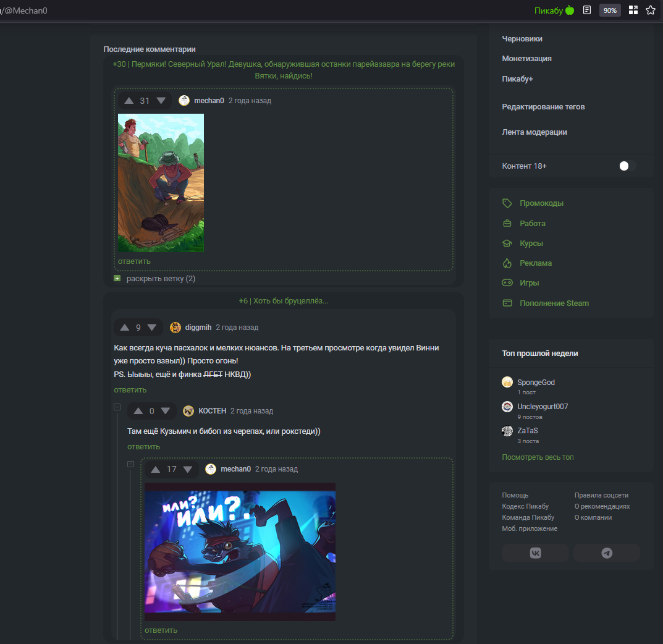
Task: Open the 90% browser zoom indicator
Action: coord(610,10)
